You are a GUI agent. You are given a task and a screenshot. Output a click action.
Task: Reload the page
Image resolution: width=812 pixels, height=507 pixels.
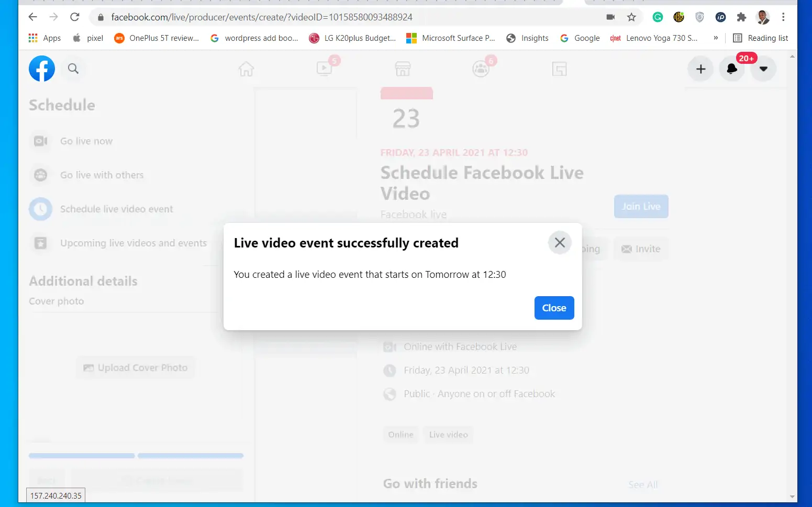(x=75, y=17)
